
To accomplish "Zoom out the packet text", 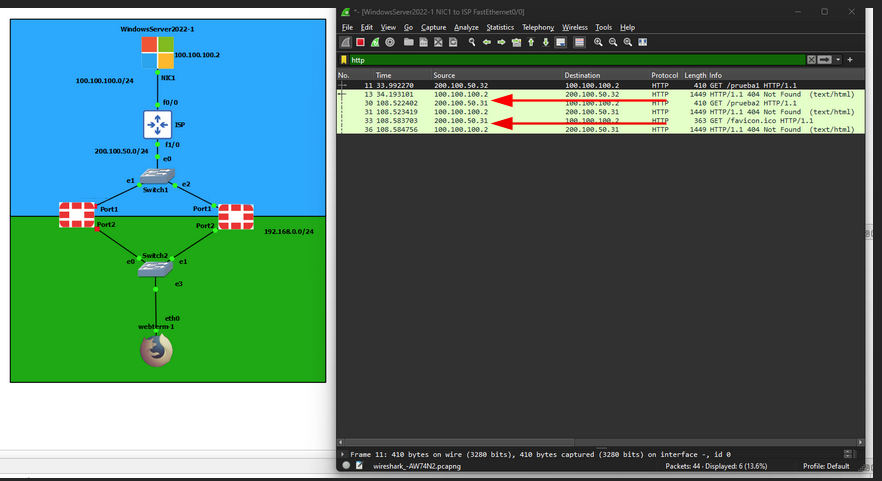I will point(613,42).
